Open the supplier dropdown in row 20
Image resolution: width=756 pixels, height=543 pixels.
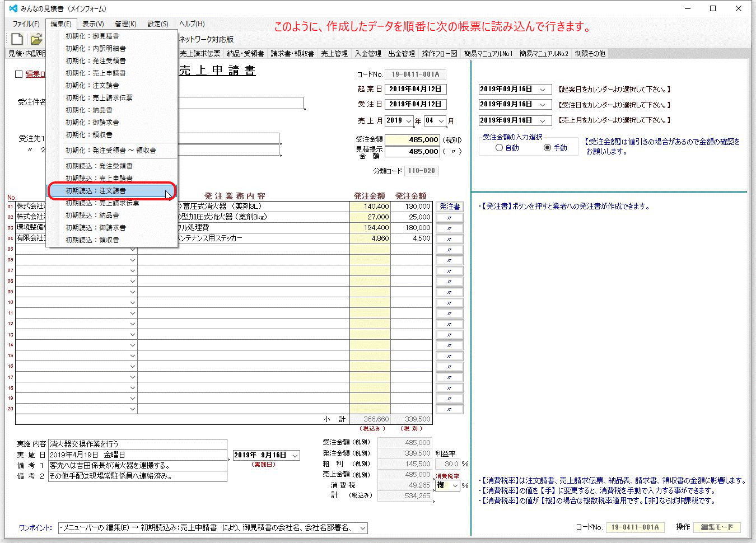(133, 409)
